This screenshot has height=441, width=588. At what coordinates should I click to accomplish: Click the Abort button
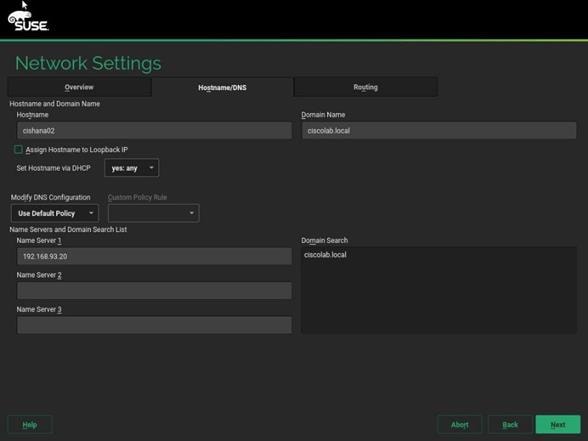(460, 424)
